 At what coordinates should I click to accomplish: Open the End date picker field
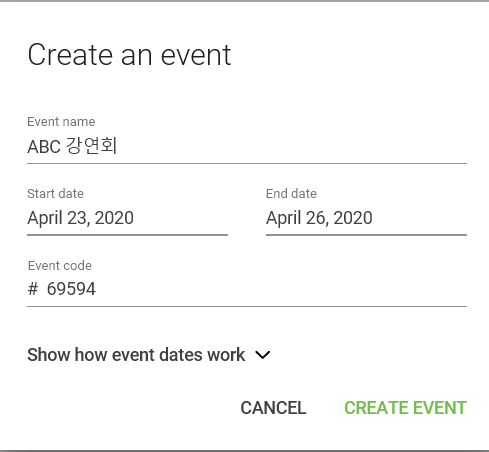(366, 218)
